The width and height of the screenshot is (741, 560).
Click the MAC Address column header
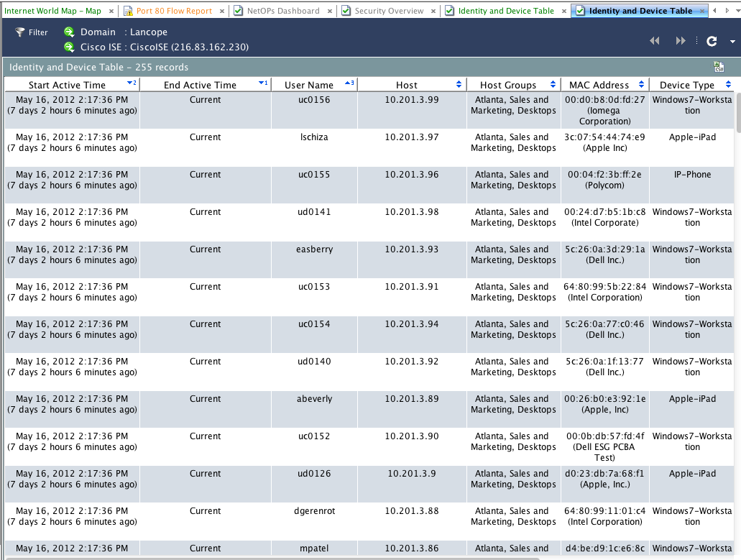pyautogui.click(x=599, y=85)
